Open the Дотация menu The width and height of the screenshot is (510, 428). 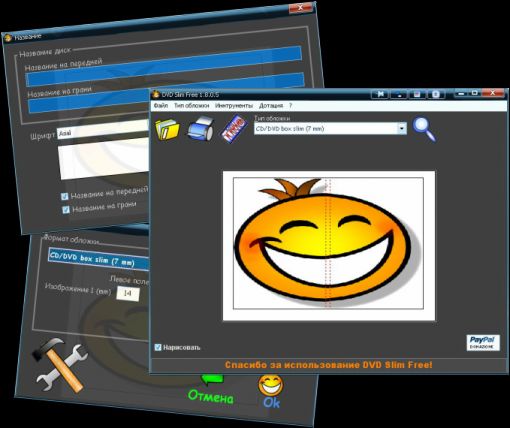[x=271, y=106]
